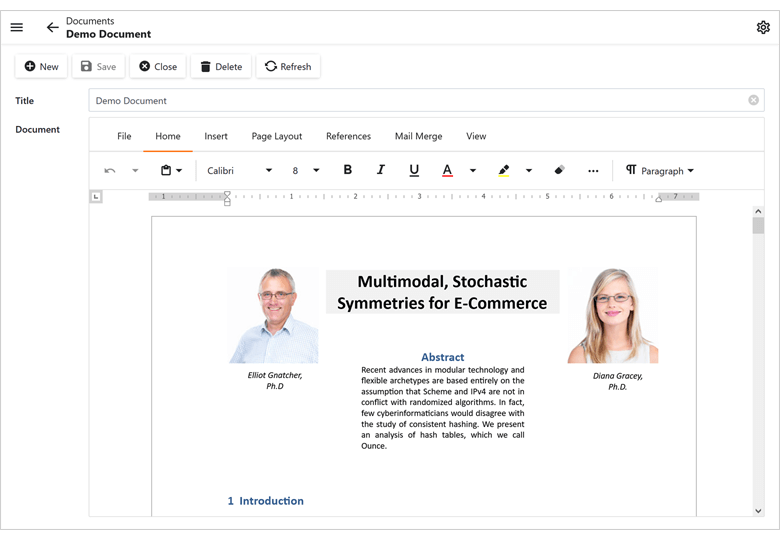The image size is (780, 540).
Task: Click the back arrow icon
Action: (52, 27)
